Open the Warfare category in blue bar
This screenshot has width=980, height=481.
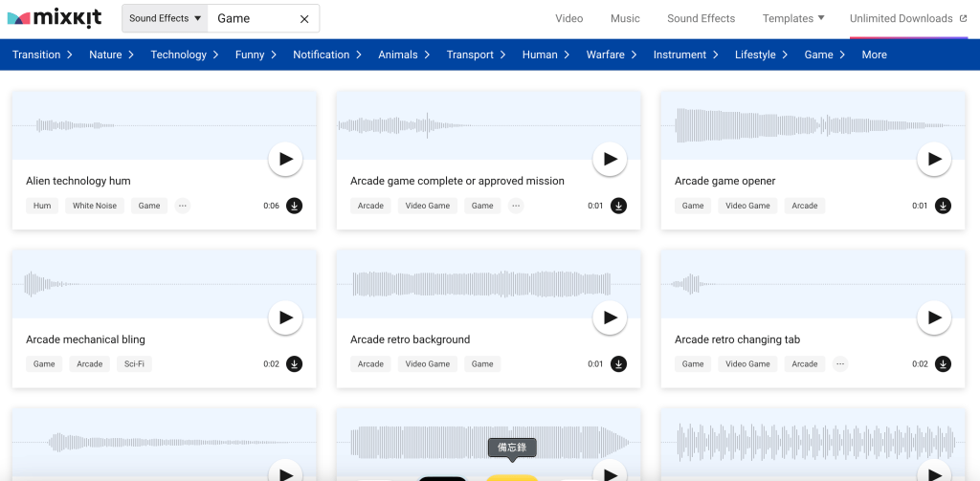coord(612,55)
